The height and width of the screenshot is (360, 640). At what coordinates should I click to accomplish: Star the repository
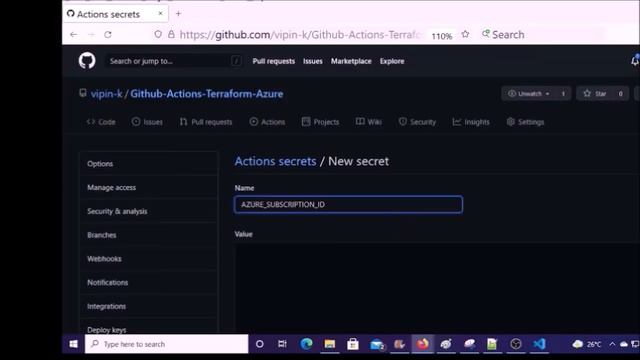click(595, 94)
